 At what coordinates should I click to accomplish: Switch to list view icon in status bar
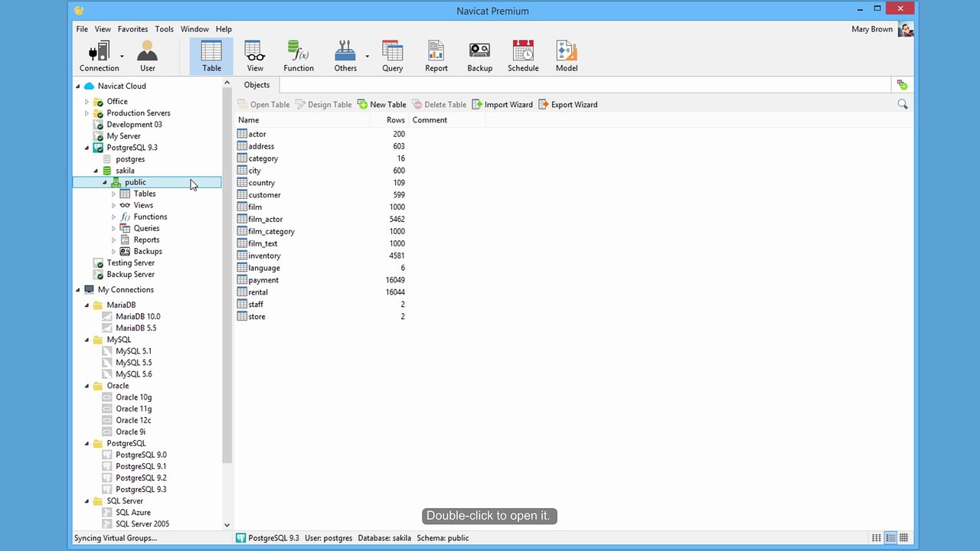(877, 538)
